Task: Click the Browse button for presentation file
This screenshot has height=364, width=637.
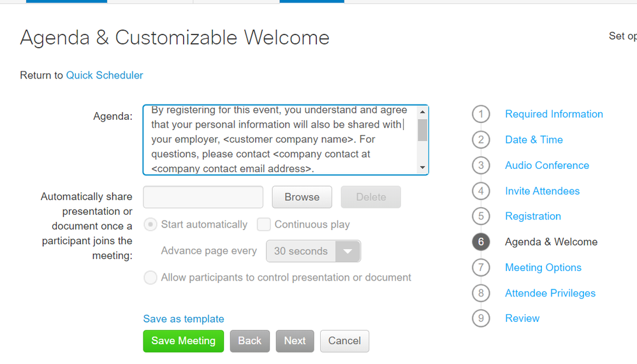Action: pyautogui.click(x=302, y=197)
